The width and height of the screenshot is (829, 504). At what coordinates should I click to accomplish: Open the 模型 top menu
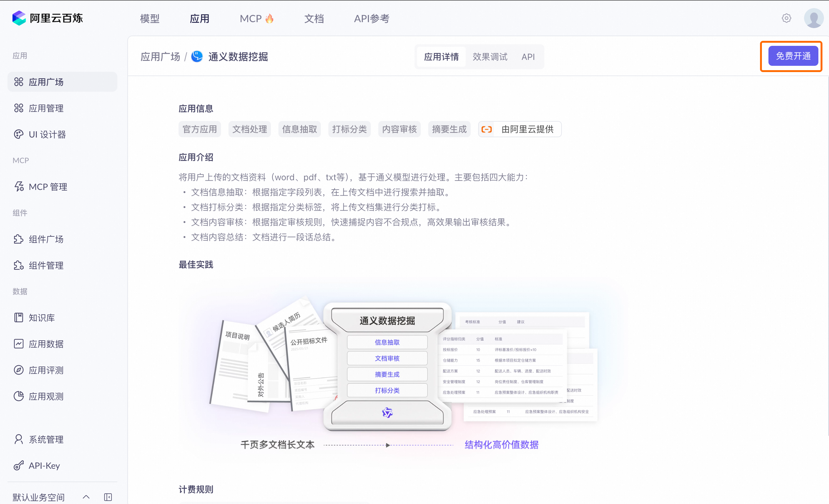click(x=150, y=18)
